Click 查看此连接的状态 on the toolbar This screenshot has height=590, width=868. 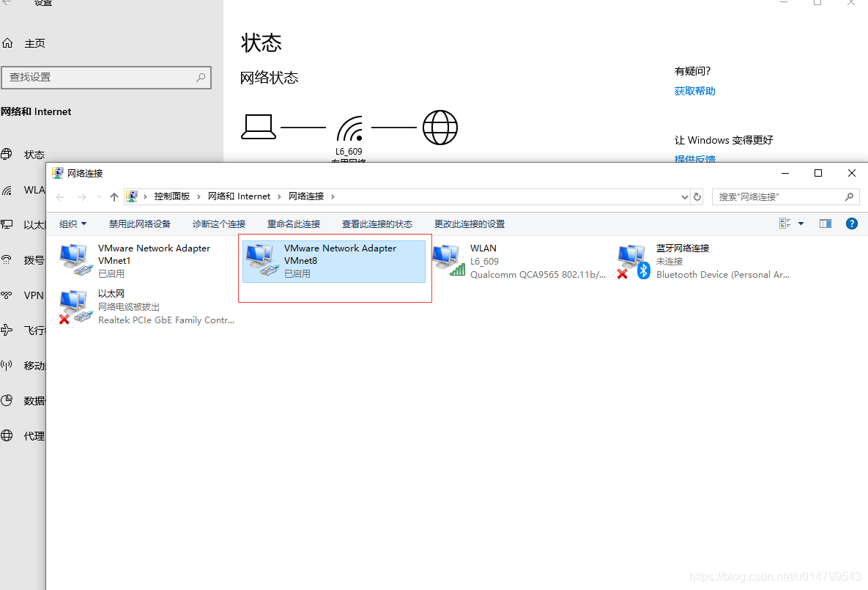377,224
